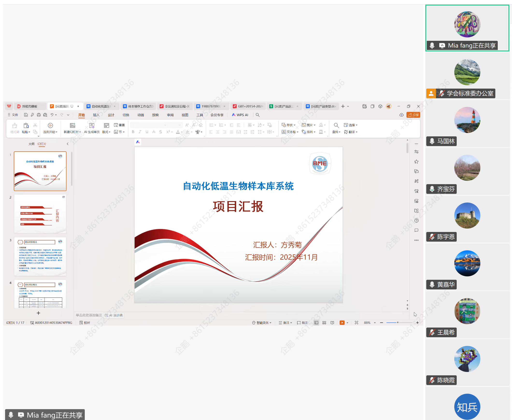Open reading view book icon
This screenshot has height=420, width=512.
(332, 322)
